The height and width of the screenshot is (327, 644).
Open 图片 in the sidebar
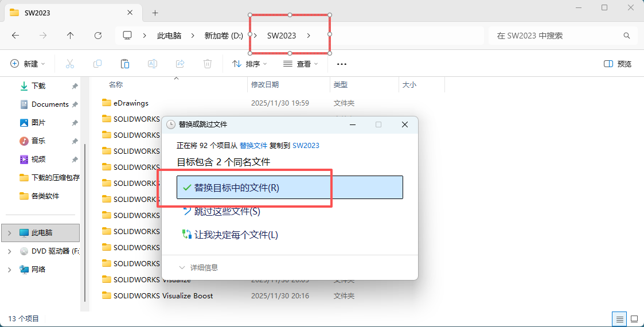click(x=38, y=122)
